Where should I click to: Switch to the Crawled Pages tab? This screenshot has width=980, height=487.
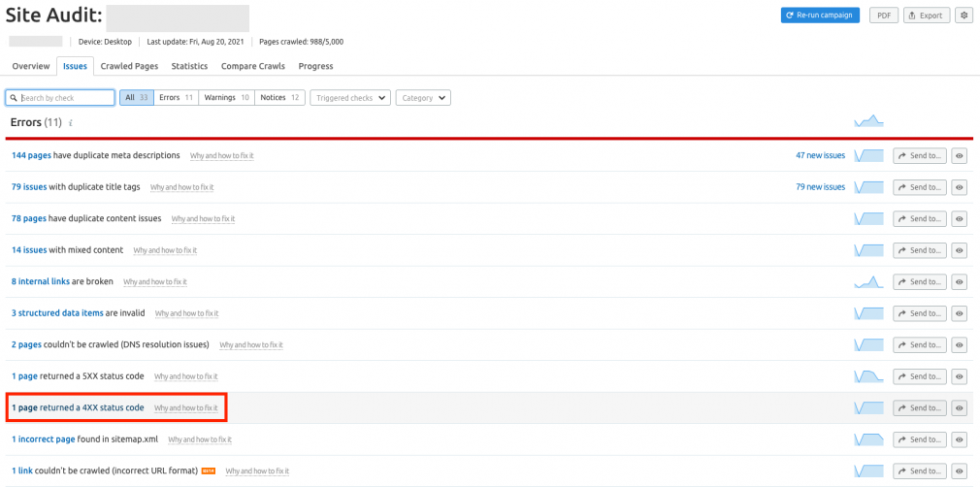(129, 66)
